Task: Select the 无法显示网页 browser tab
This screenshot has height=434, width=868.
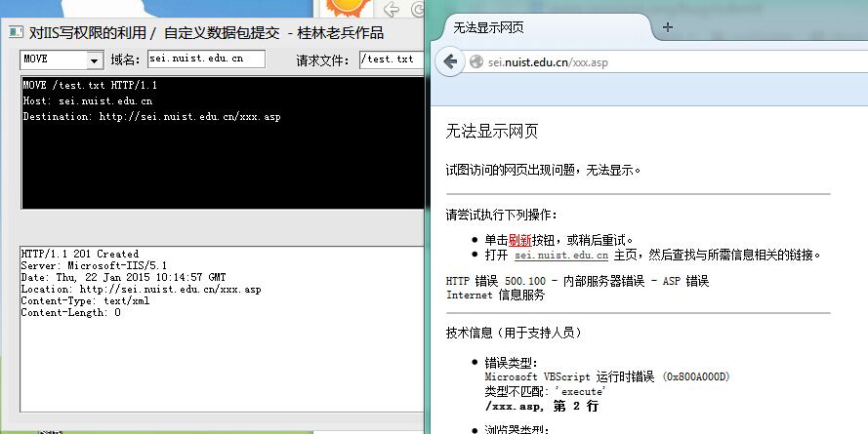Action: 543,27
